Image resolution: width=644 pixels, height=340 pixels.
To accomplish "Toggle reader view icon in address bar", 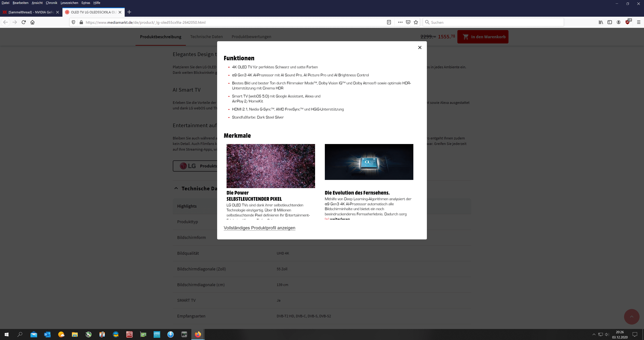I will [x=389, y=22].
